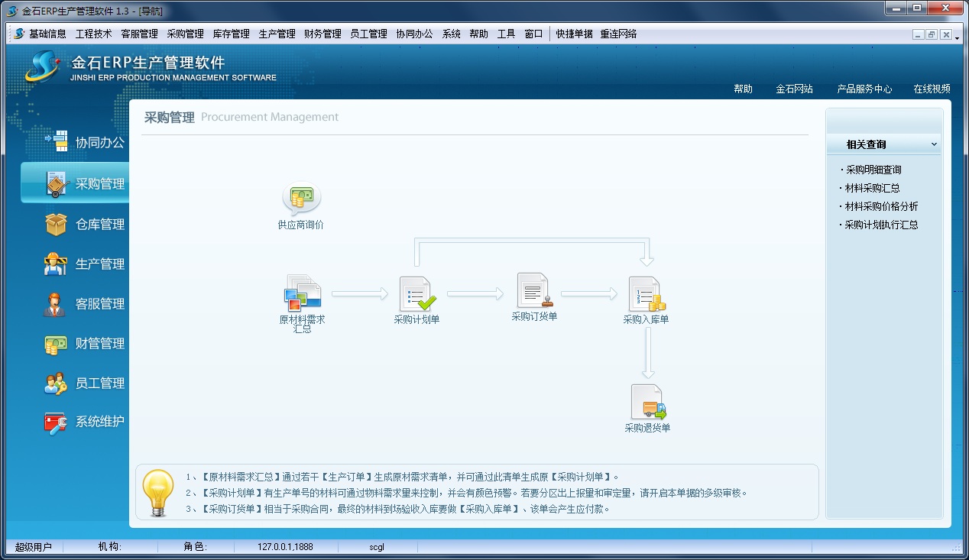Open the 材料采购价格分析 link

(x=881, y=206)
